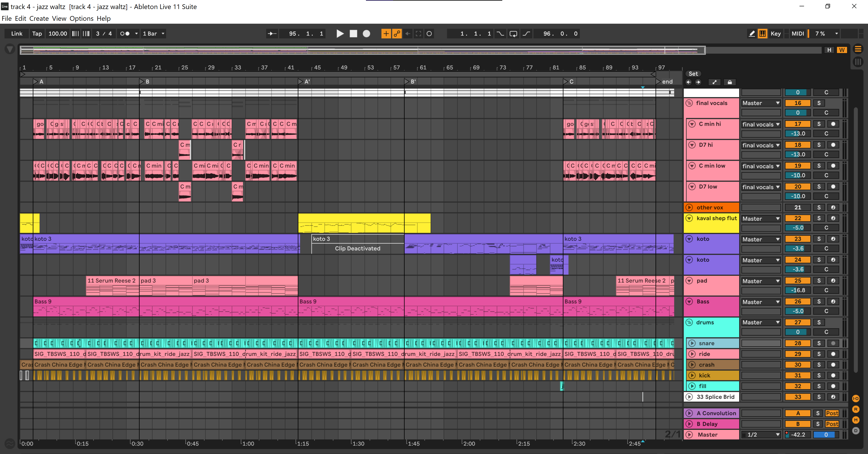Open the quantization 1 Bar dropdown

tap(153, 34)
